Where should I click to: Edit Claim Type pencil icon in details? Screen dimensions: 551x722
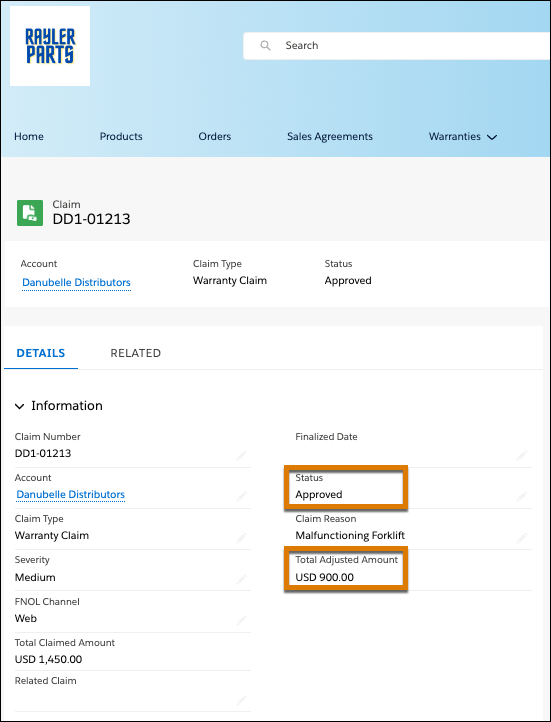[241, 538]
